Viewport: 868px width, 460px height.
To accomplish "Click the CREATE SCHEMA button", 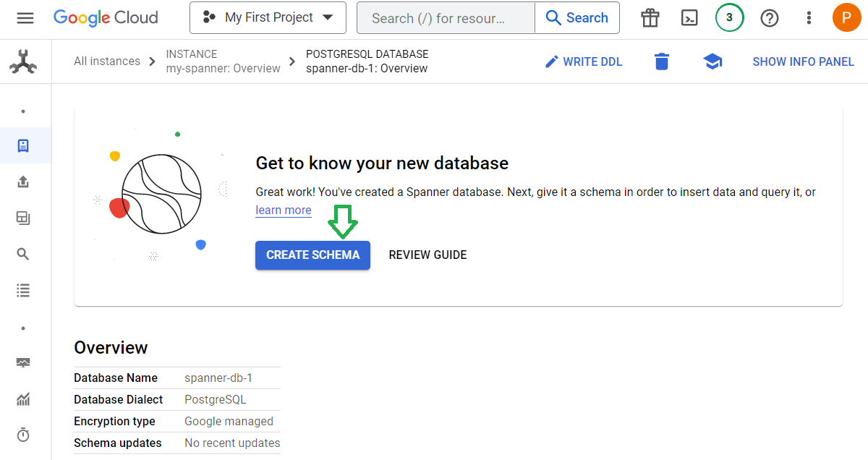I will point(312,255).
